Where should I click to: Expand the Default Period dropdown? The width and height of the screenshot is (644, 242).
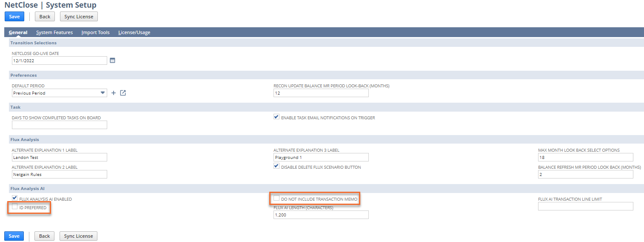(103, 93)
